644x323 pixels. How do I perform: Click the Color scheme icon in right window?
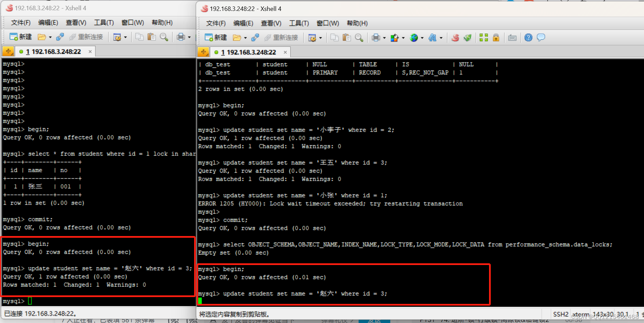tap(394, 38)
